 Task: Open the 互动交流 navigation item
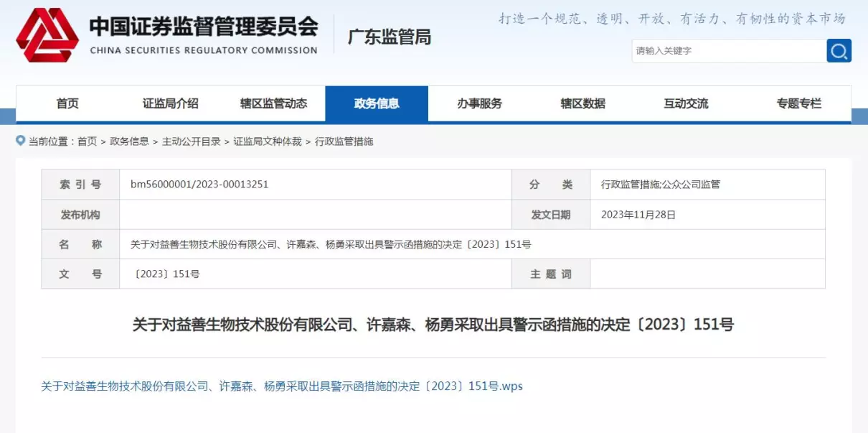coord(685,103)
